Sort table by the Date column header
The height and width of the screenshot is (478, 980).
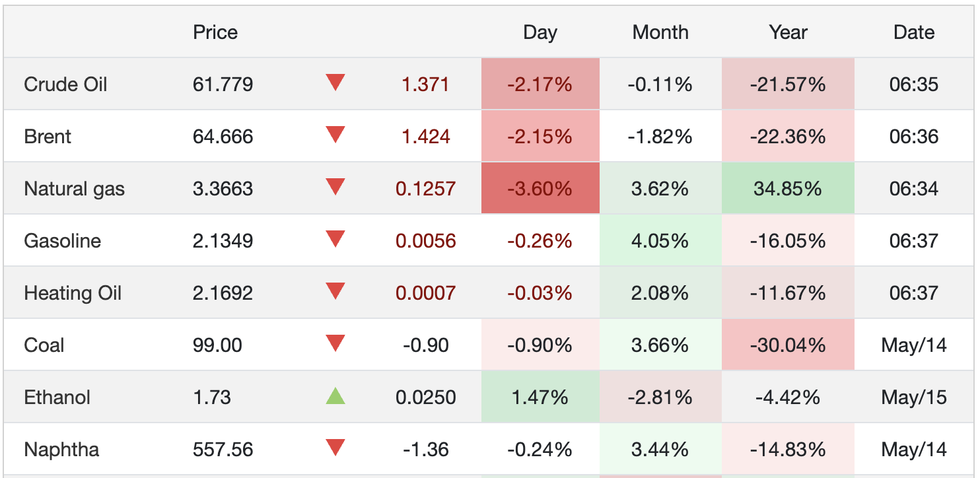pyautogui.click(x=914, y=32)
